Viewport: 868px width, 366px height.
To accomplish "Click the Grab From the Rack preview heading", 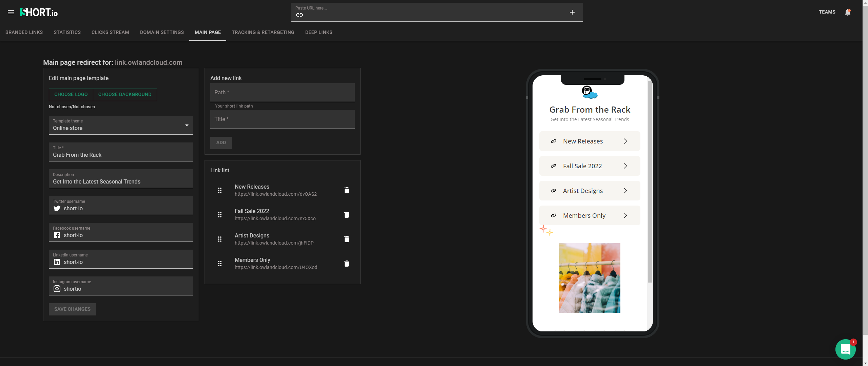I will [590, 110].
